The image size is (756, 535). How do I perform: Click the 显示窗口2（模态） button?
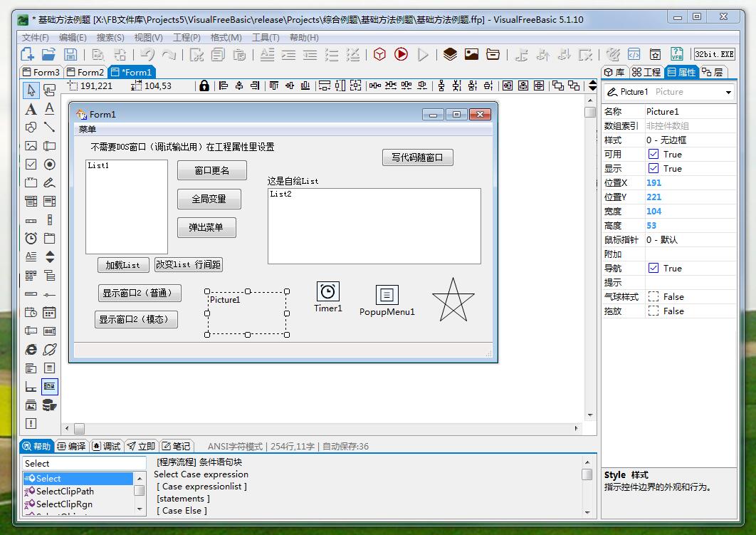click(136, 319)
